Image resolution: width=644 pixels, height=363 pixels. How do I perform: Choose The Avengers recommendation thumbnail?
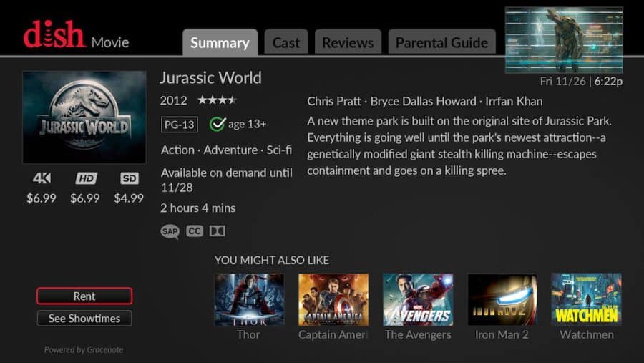coord(418,300)
